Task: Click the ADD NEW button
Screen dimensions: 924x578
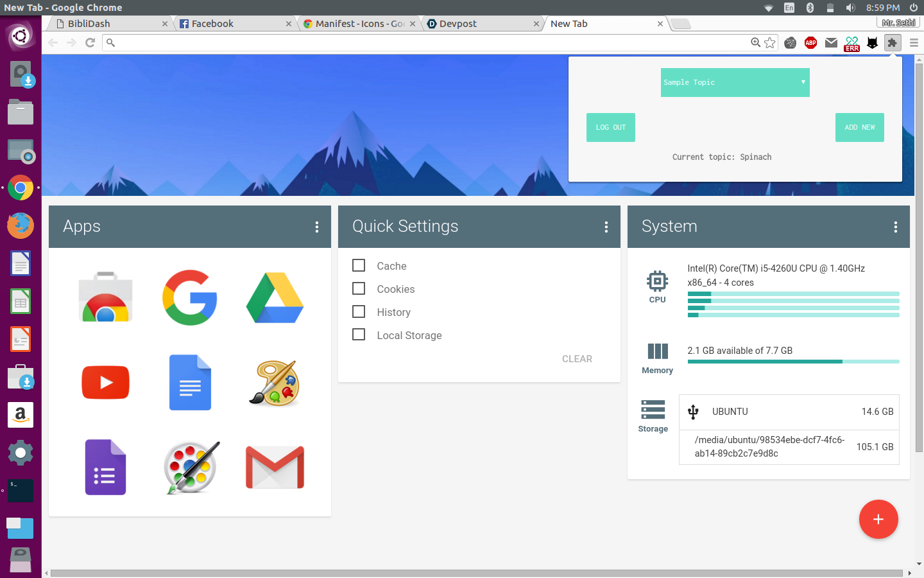Action: click(x=860, y=127)
